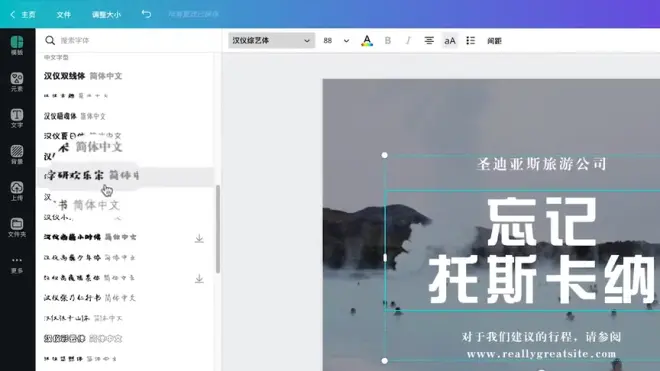Click the font size value 88
This screenshot has height=371, width=660.
click(x=328, y=41)
